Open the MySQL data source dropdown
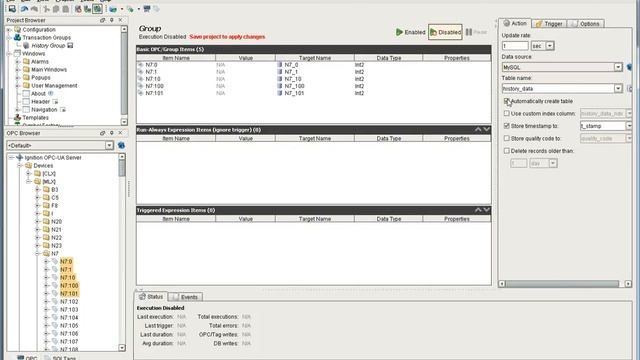 point(618,67)
